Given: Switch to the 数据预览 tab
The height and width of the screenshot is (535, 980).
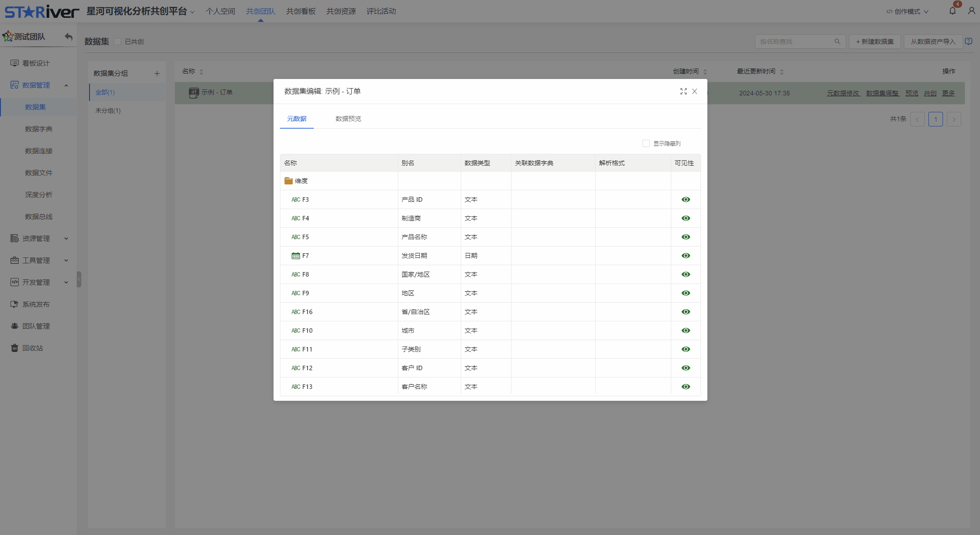Looking at the screenshot, I should pyautogui.click(x=348, y=119).
